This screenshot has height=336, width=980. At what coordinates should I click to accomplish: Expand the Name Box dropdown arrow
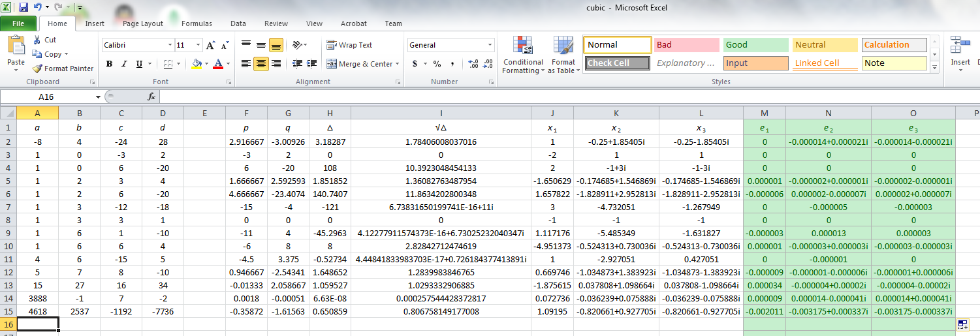coord(98,97)
